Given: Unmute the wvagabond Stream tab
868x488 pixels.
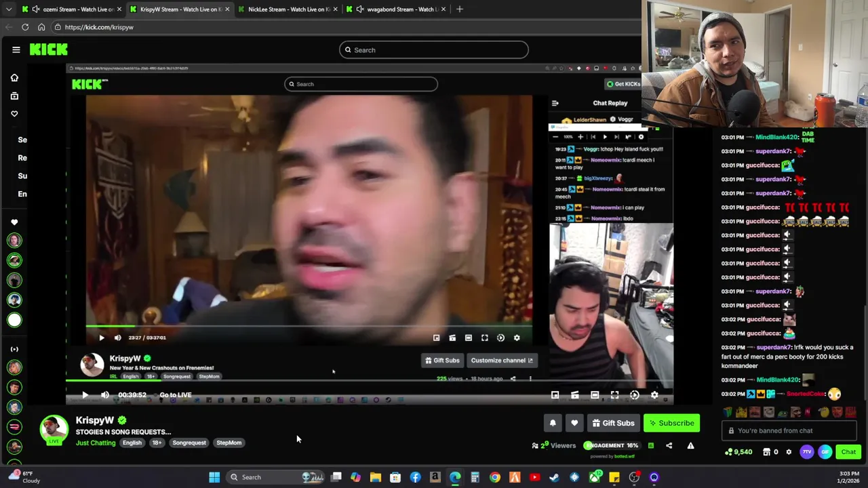Looking at the screenshot, I should pos(359,9).
